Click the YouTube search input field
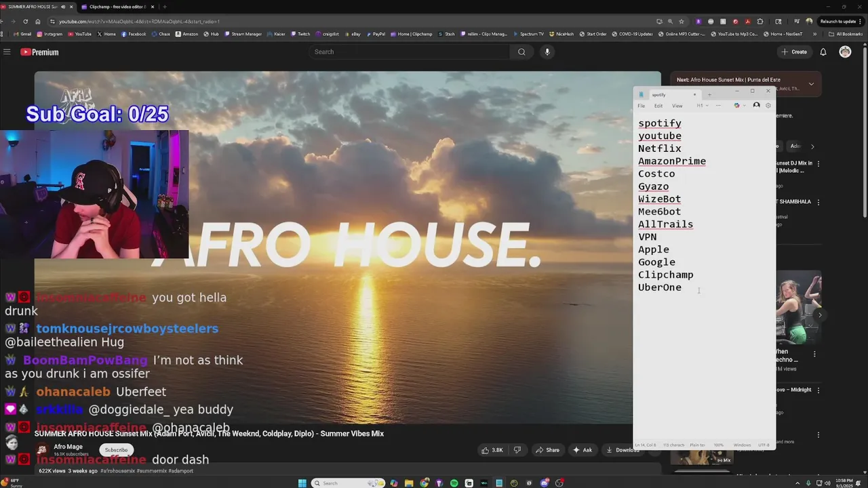 pyautogui.click(x=410, y=52)
